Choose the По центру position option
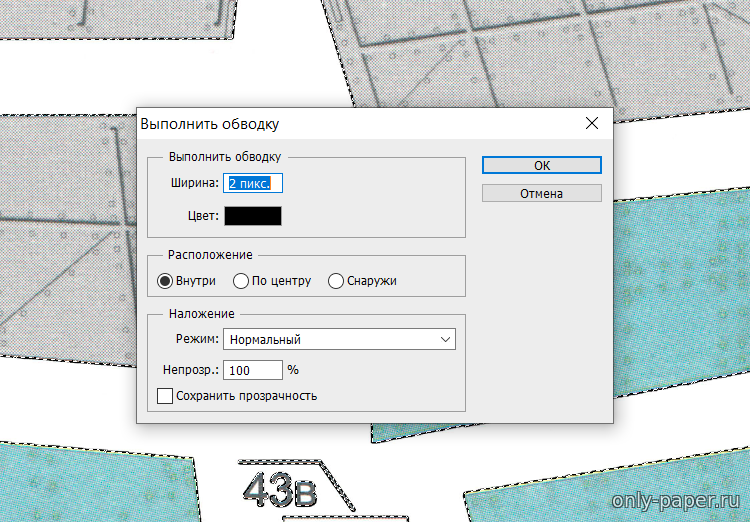This screenshot has height=522, width=750. [241, 281]
